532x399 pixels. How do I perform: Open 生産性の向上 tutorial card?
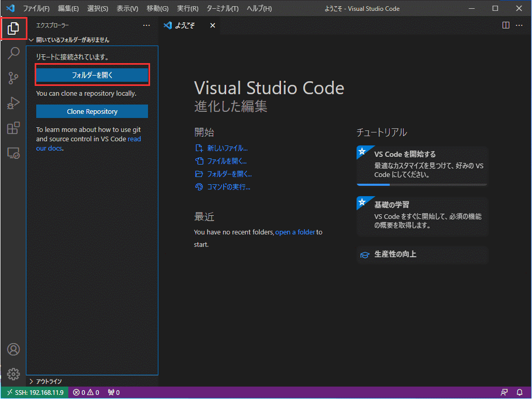[422, 255]
